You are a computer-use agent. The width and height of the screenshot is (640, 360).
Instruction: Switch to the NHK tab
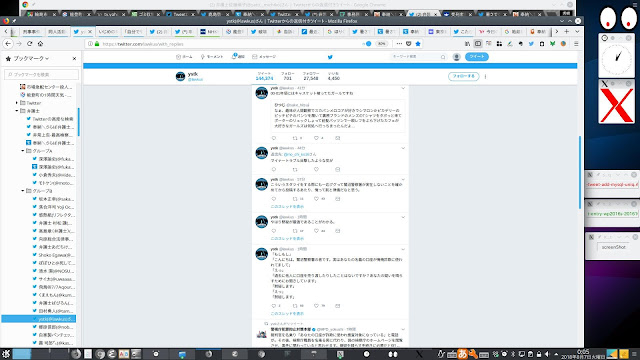(209, 31)
